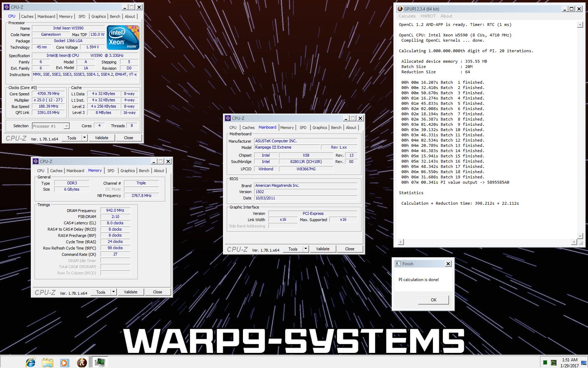Click Validate in the processor CPU-Z window

tap(101, 138)
